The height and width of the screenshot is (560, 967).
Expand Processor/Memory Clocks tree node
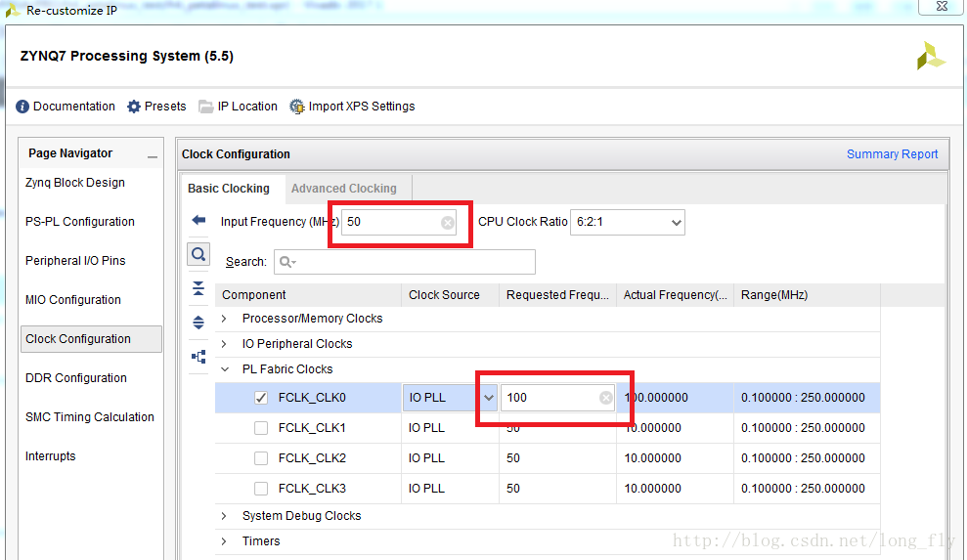[224, 319]
